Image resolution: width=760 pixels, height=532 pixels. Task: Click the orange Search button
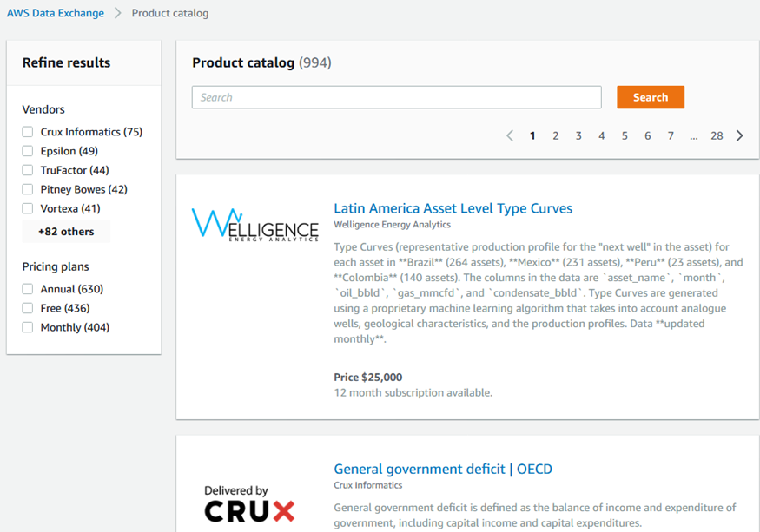(x=651, y=97)
